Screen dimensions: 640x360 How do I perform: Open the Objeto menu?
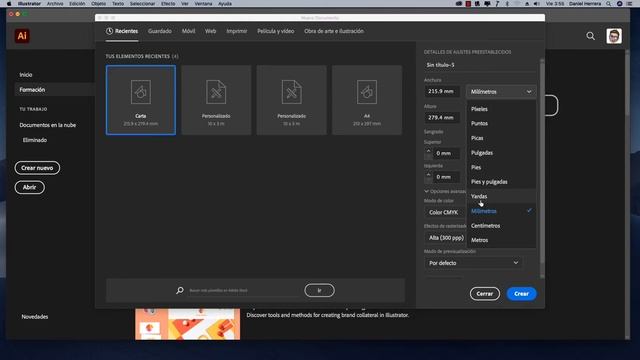click(x=98, y=3)
